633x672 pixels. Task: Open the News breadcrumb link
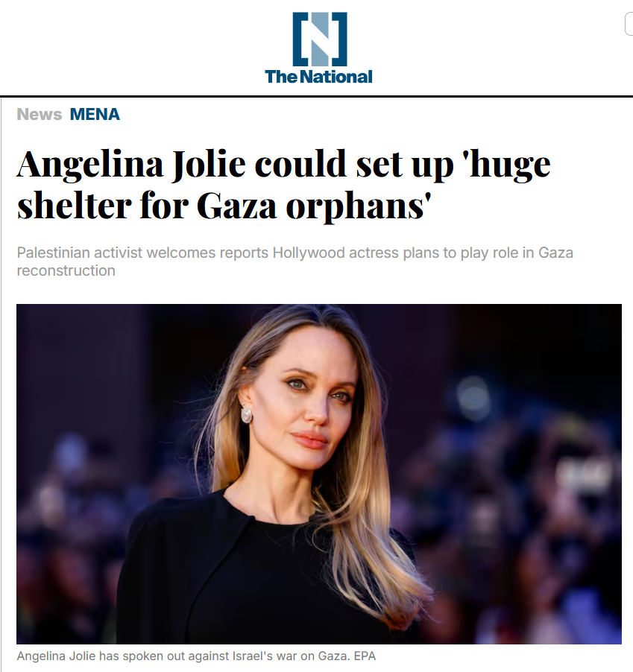pos(40,115)
